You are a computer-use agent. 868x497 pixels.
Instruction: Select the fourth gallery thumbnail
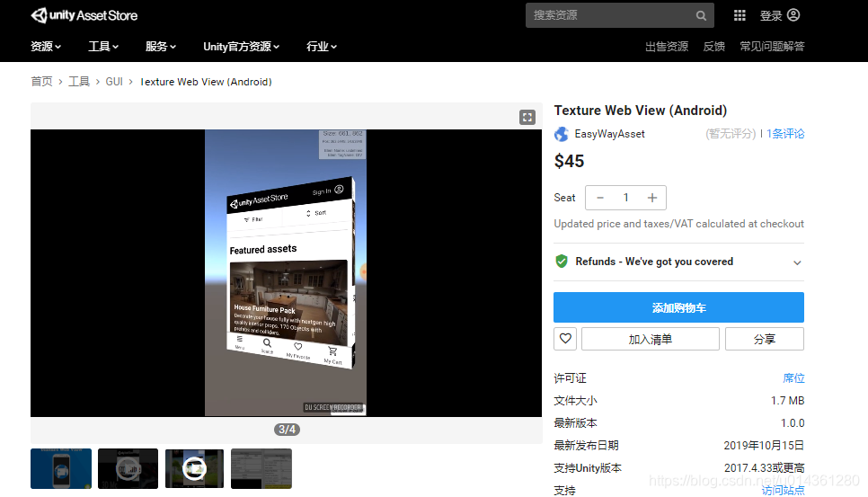click(261, 469)
